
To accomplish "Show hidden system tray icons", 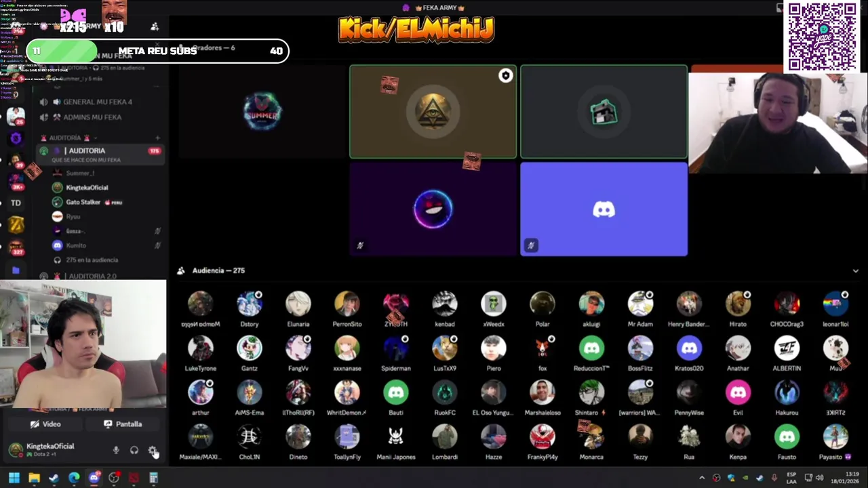I will point(702,478).
